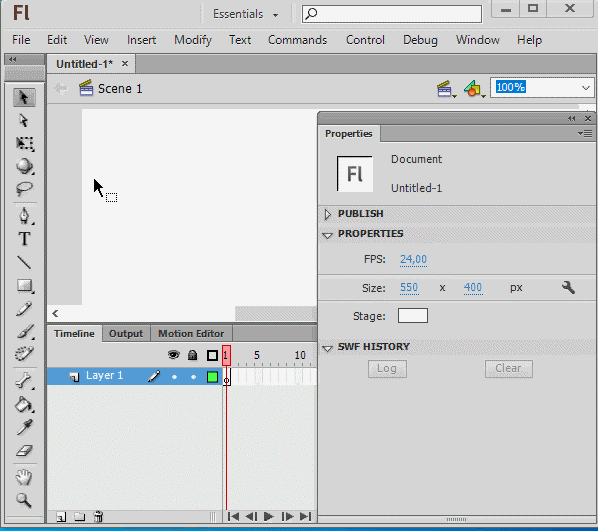
Task: Select the Brush tool
Action: 25,331
